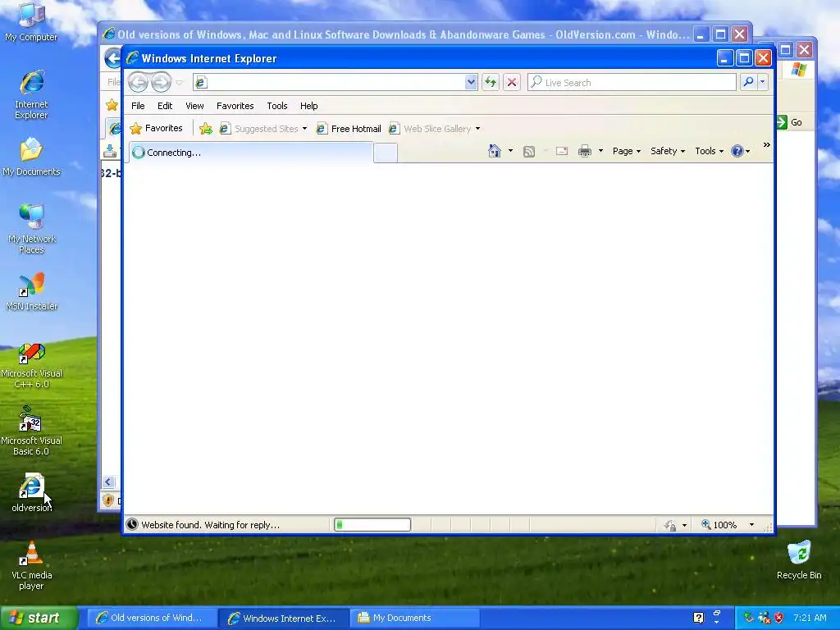This screenshot has width=840, height=630.
Task: Click the Refresh page button
Action: (x=491, y=82)
